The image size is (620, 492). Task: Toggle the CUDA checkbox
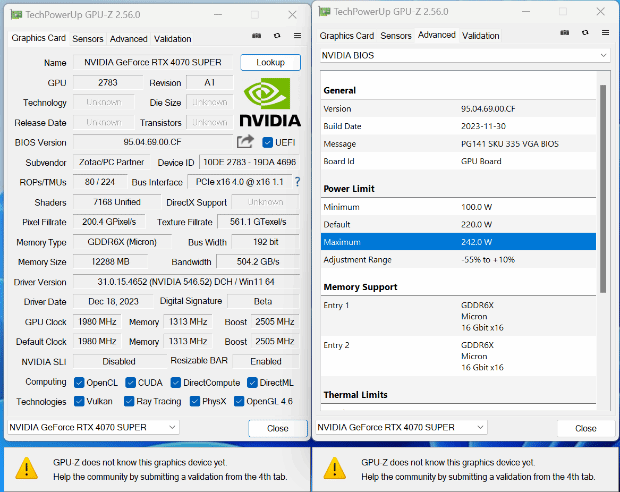pyautogui.click(x=130, y=382)
